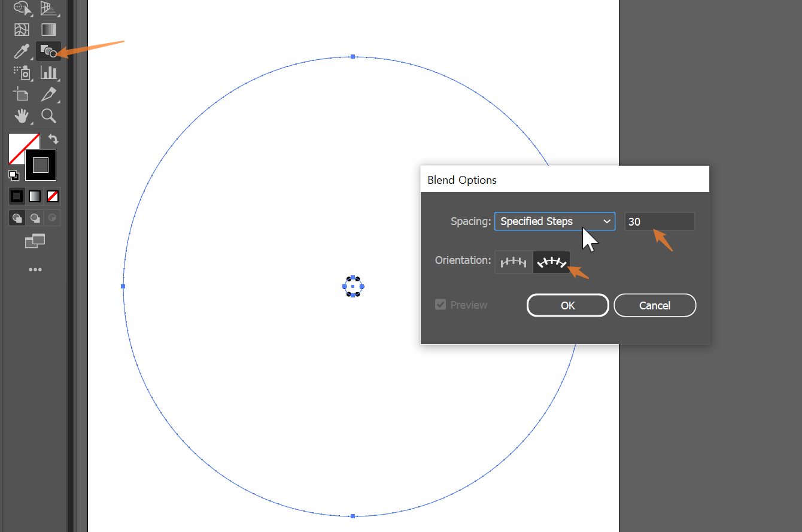Confirm Blend Options with OK
The width and height of the screenshot is (802, 532).
[567, 305]
